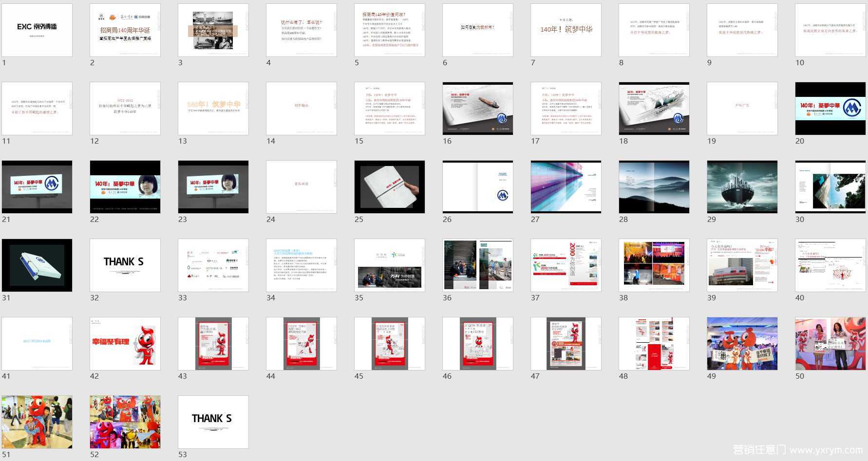This screenshot has width=868, height=461.
Task: Select slide 49 mascot costumes on stage
Action: pos(742,344)
